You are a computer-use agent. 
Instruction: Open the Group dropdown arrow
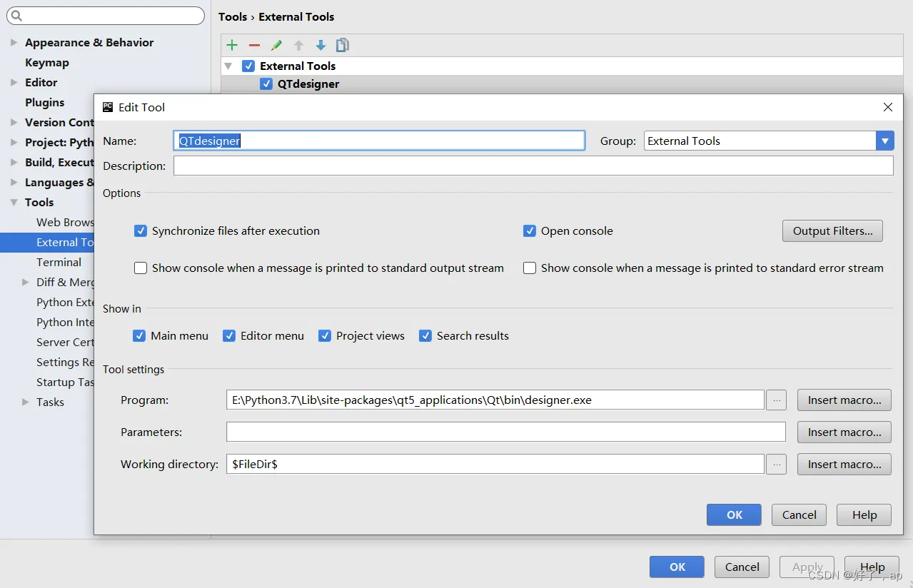(x=885, y=141)
